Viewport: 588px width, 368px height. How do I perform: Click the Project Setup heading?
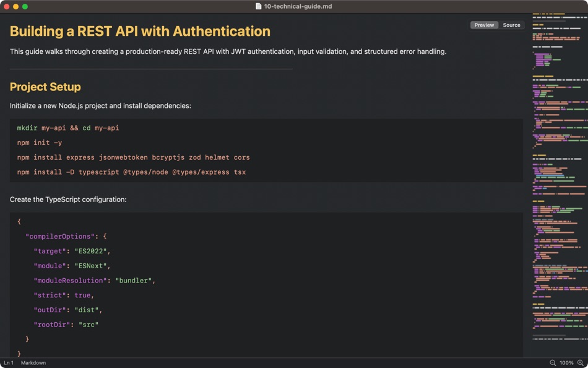[45, 87]
